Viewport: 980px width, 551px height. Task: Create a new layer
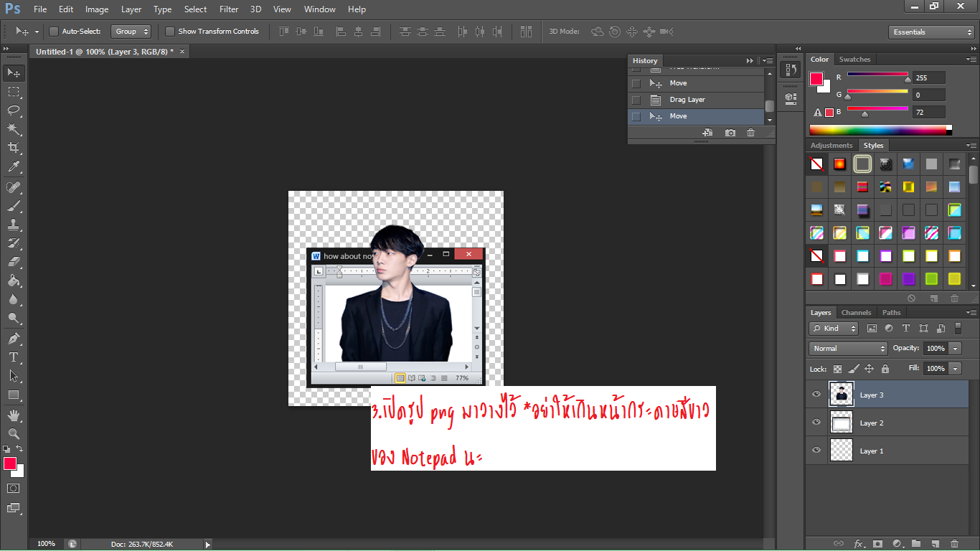coord(935,544)
